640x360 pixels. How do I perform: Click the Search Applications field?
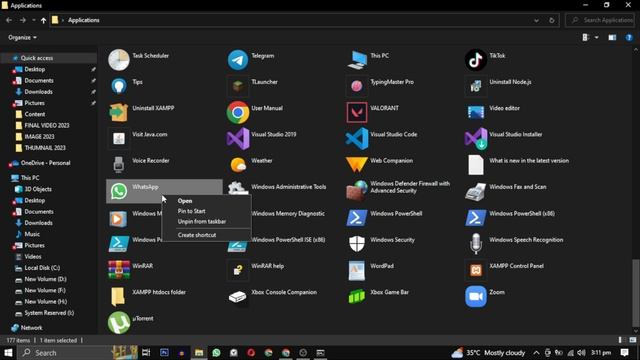[x=601, y=20]
